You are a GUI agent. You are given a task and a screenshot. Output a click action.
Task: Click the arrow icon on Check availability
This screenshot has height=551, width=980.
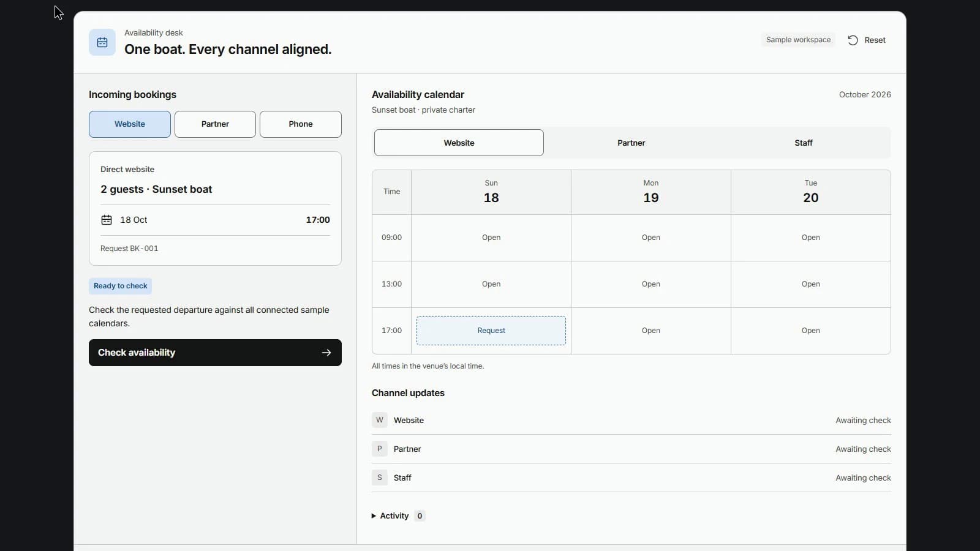[x=326, y=353]
